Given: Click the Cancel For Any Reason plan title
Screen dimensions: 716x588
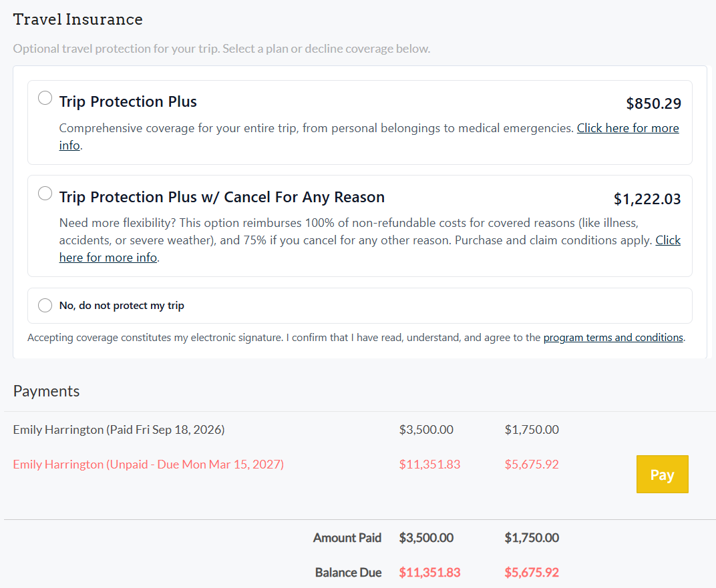Looking at the screenshot, I should [222, 197].
